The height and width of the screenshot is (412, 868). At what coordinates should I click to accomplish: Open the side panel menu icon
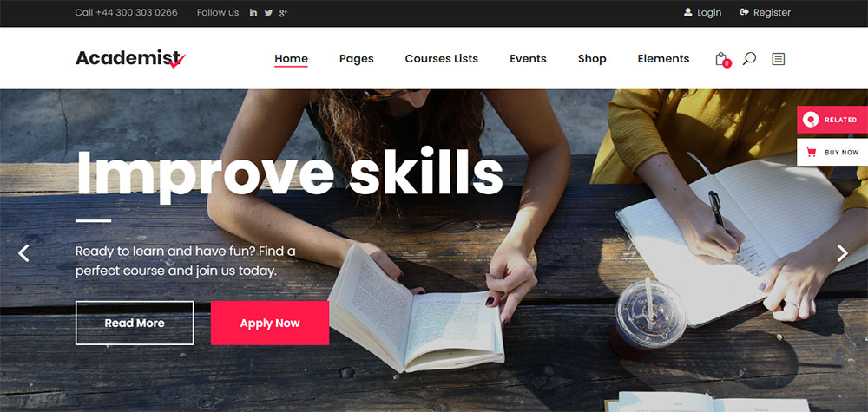[779, 59]
